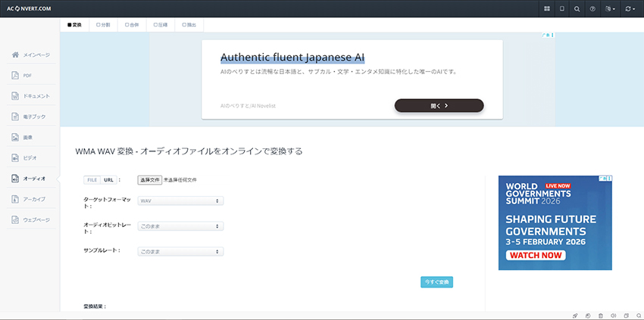Screen dimensions: 644x320
Task: Switch to the 圧縮 tab
Action: 161,25
